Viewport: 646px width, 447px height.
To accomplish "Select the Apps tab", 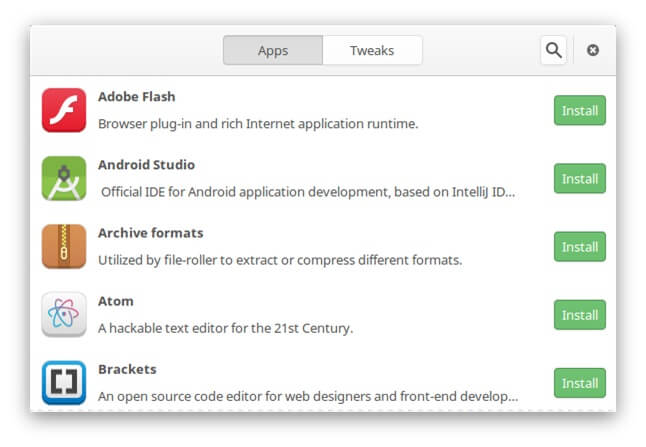I will 273,50.
